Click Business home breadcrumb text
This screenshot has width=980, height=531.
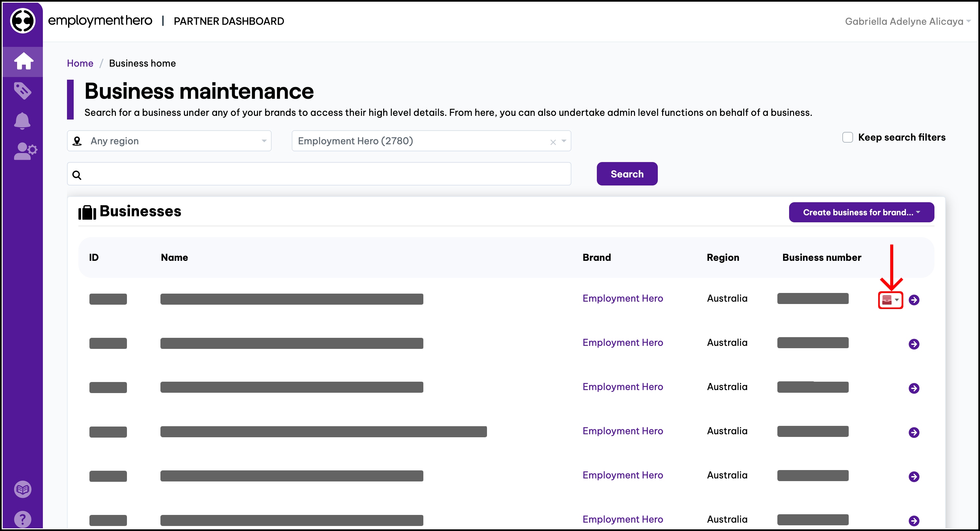142,63
